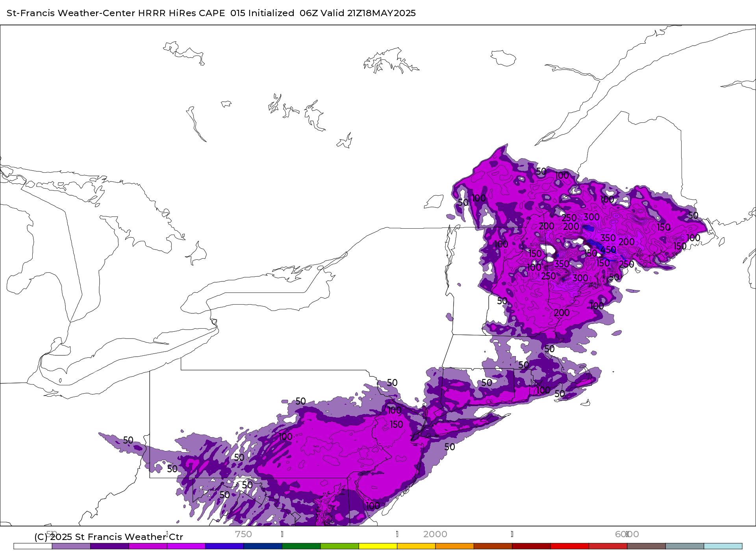Choose the pale cyan swatch ending legend
Viewport: 756px width, 551px height.
point(723,546)
